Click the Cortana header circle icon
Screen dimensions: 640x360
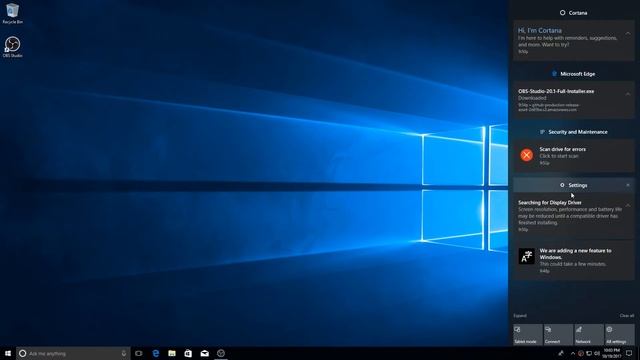562,13
